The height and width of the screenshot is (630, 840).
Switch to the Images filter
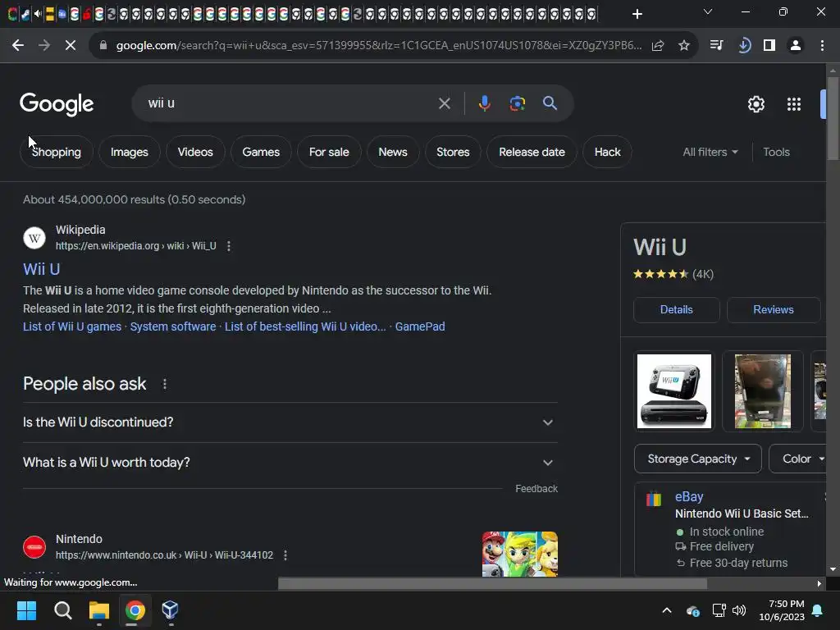coord(129,152)
